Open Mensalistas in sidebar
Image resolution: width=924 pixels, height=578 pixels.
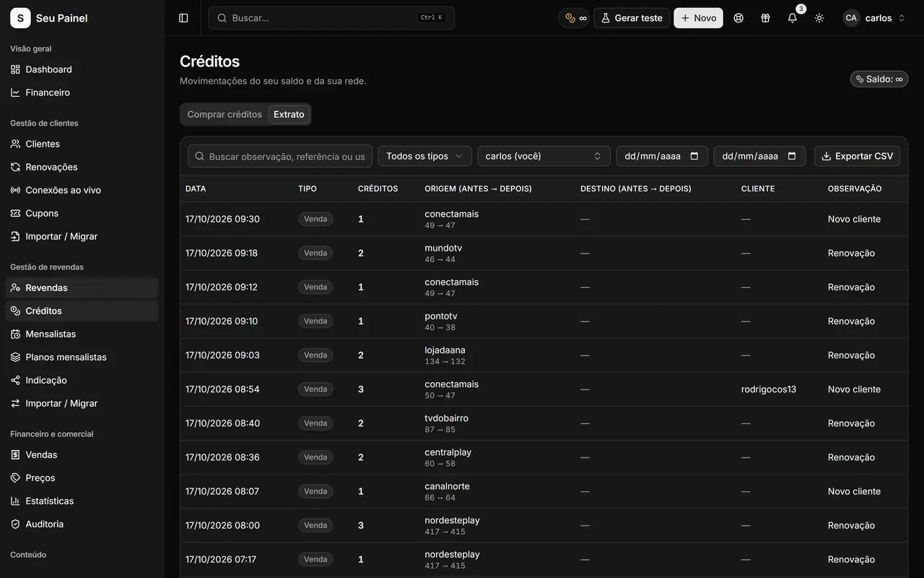pyautogui.click(x=82, y=334)
